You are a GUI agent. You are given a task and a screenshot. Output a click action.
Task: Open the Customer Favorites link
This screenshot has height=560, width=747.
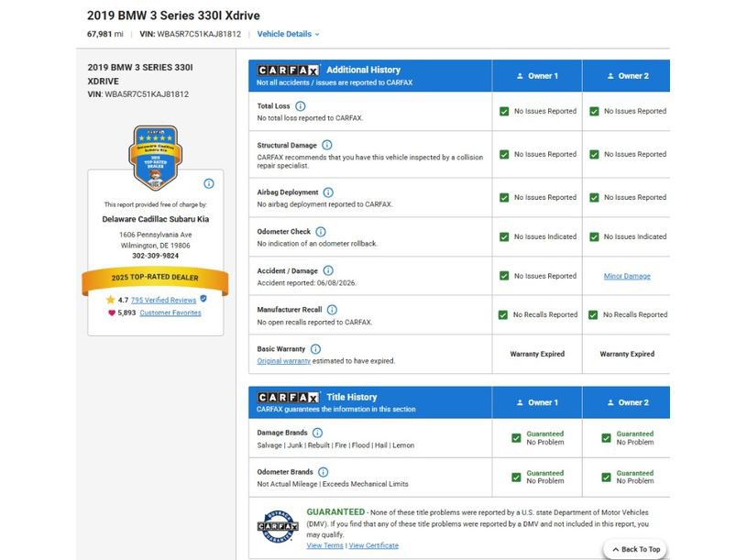tap(170, 313)
